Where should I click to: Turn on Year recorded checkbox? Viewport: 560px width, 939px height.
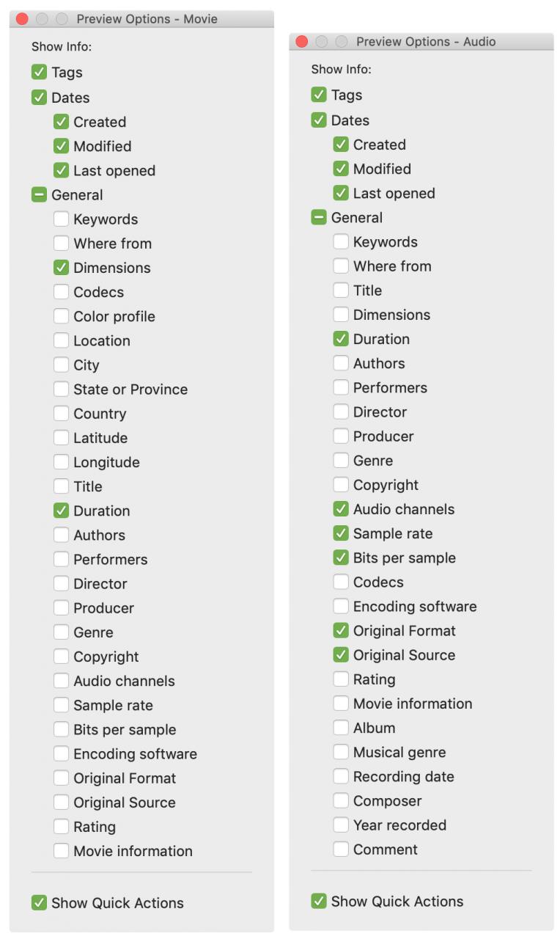coord(342,825)
